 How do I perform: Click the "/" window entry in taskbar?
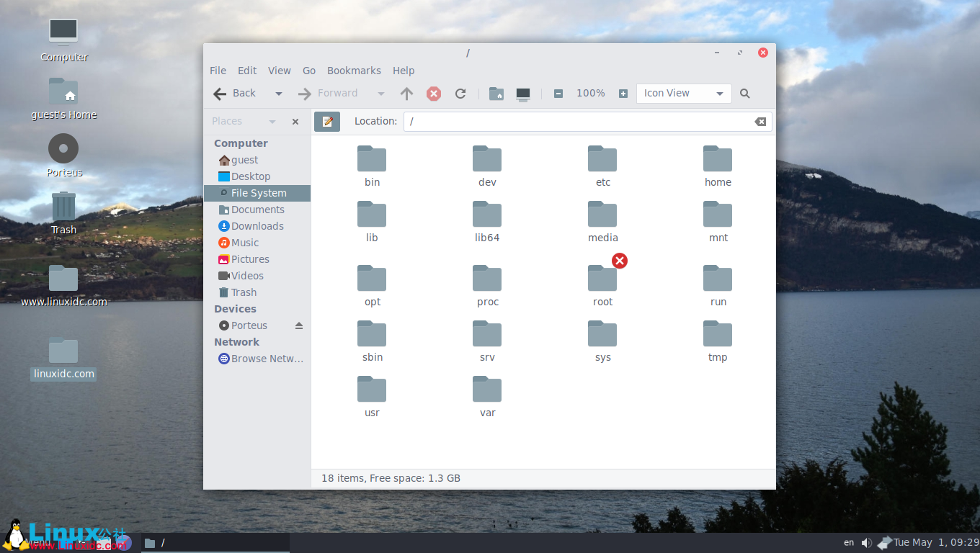[x=215, y=543]
